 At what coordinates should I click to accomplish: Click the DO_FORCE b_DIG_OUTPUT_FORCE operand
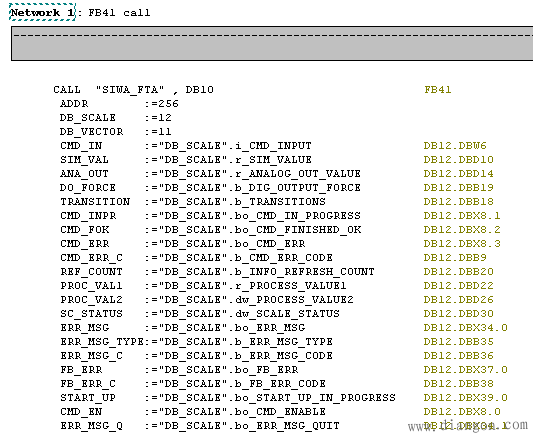click(262, 188)
